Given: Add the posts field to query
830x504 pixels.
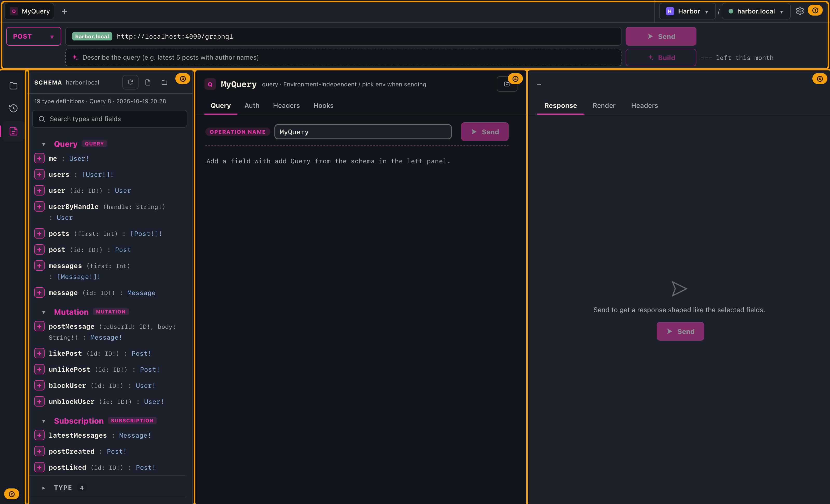Looking at the screenshot, I should coord(39,233).
